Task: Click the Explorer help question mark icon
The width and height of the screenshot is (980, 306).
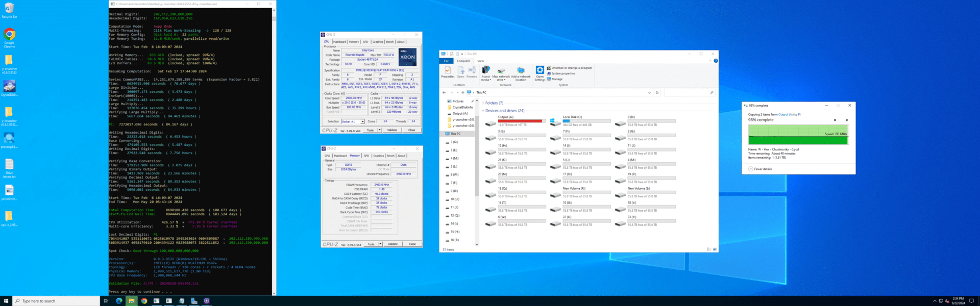Action: (716, 61)
